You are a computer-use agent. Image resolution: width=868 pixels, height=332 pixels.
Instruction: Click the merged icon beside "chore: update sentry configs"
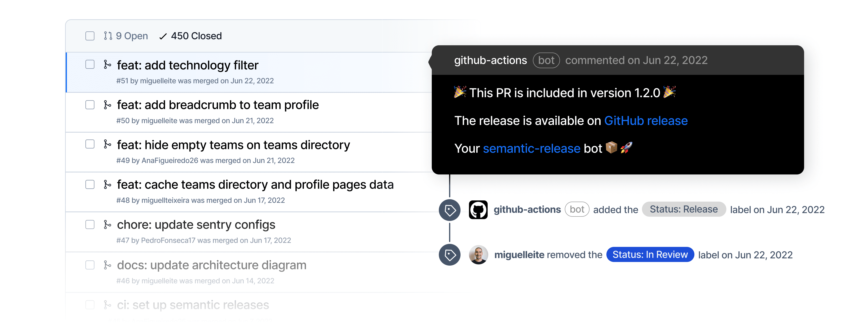[x=108, y=224]
